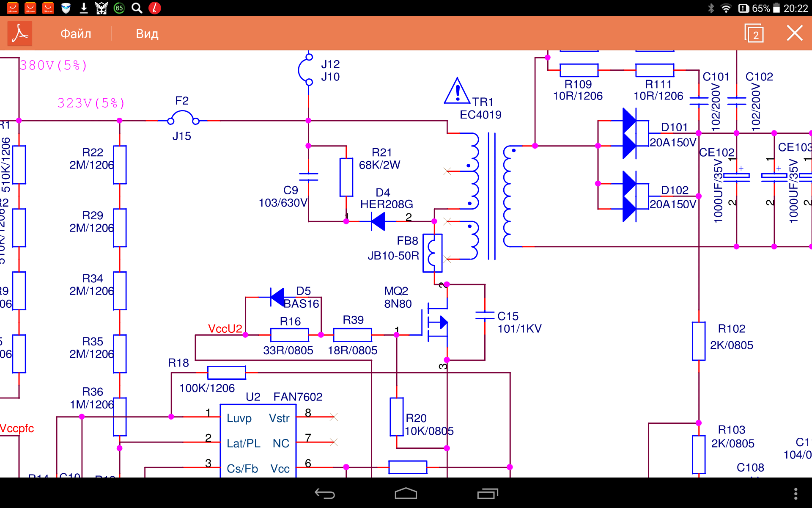Tap the J15 jumper label
This screenshot has width=812, height=508.
182,136
